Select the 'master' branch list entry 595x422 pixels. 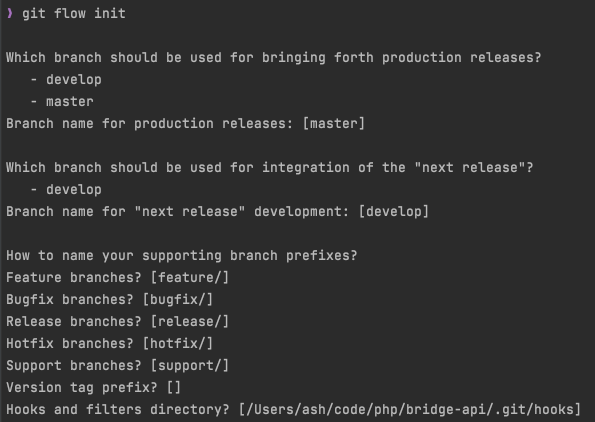(x=70, y=102)
